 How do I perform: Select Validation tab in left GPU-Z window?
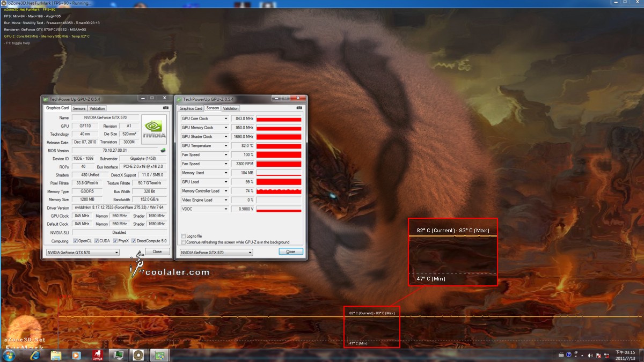97,108
